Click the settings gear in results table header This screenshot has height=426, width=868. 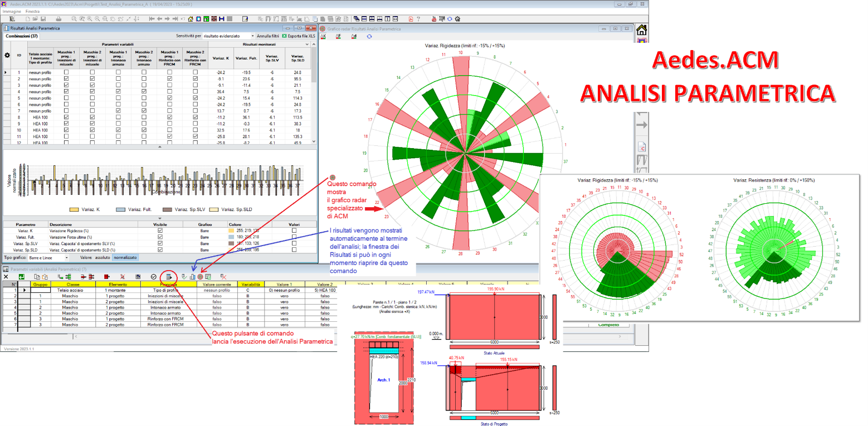[x=7, y=55]
